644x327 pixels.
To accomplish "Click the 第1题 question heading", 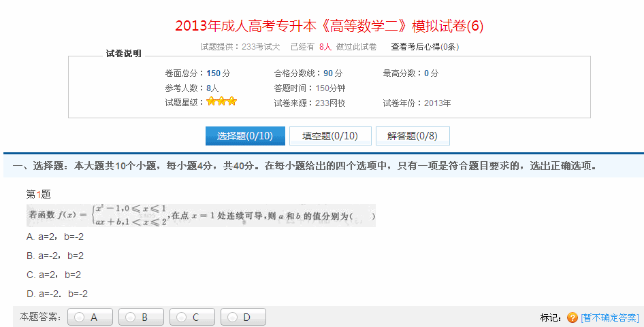I will coord(38,194).
